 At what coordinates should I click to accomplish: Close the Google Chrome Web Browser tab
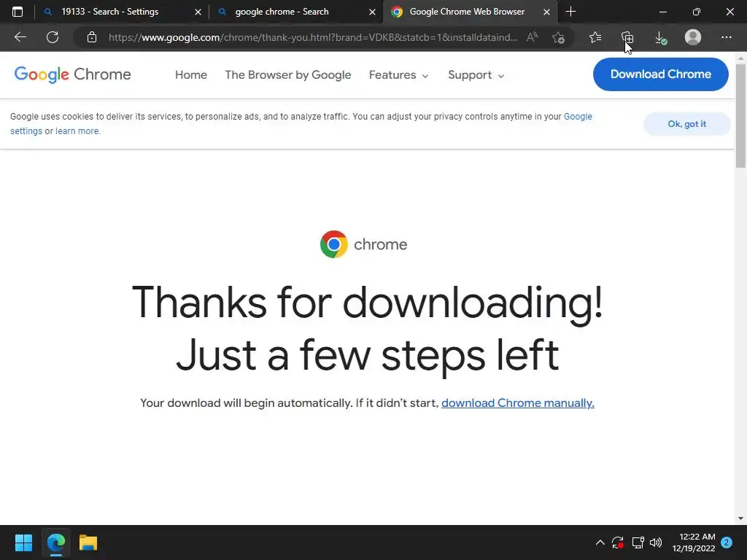coord(546,12)
